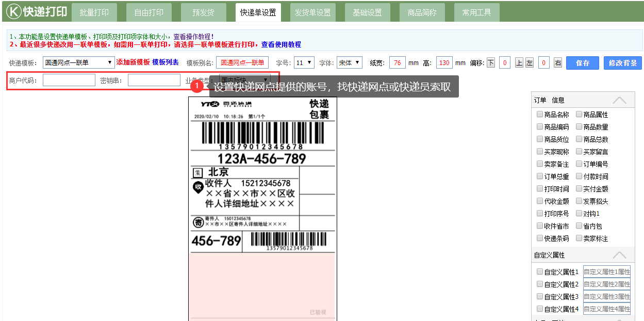Viewport: 644px width, 321px height.
Task: Switch to the 批量打印 tab
Action: coord(94,13)
